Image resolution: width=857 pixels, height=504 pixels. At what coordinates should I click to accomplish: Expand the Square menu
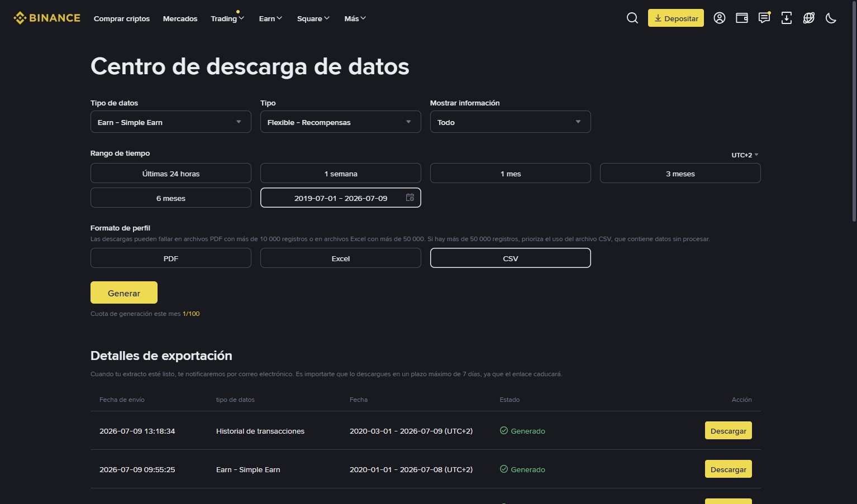(x=313, y=18)
